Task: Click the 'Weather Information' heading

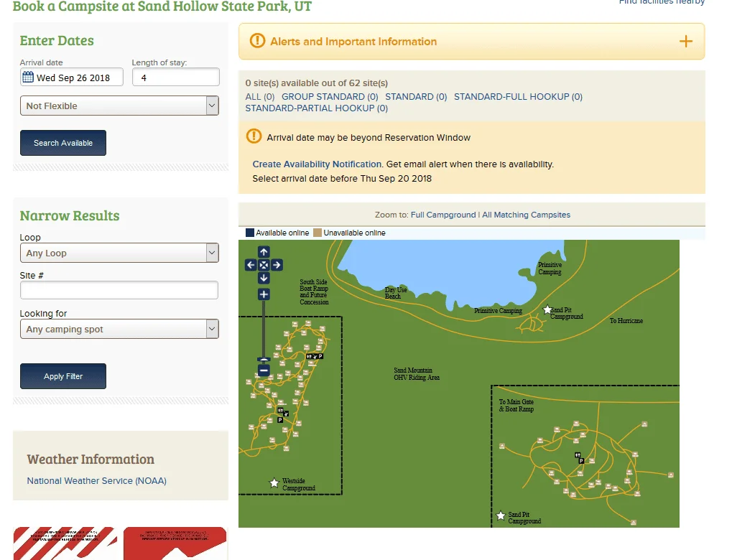Action: click(91, 459)
